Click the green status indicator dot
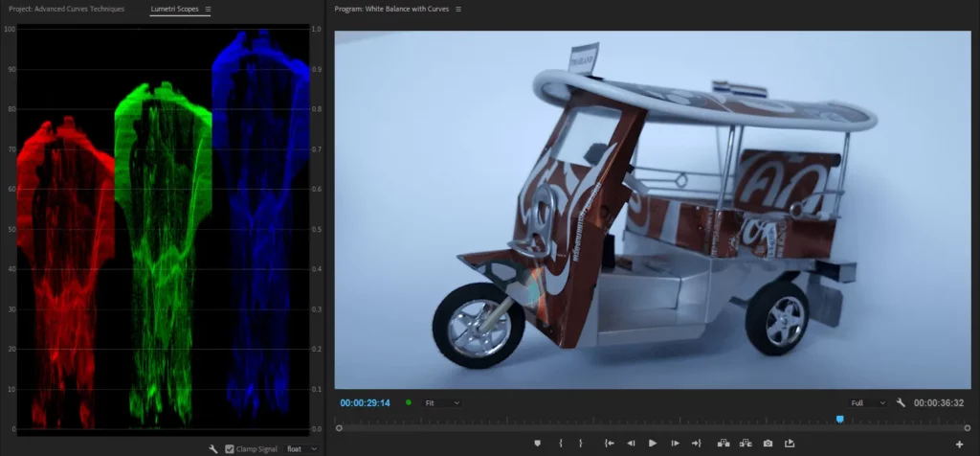980x456 pixels. point(409,402)
